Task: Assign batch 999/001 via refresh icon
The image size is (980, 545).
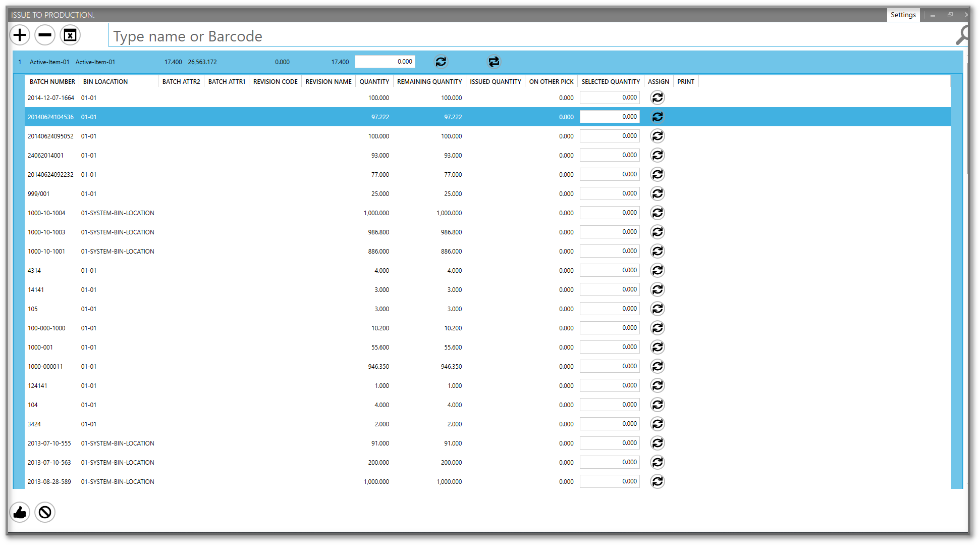Action: 658,193
